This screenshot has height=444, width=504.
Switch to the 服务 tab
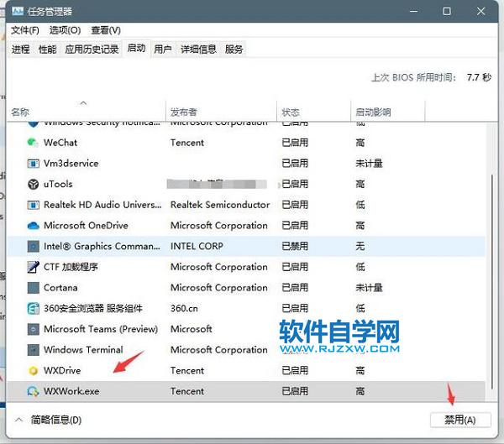tap(234, 50)
